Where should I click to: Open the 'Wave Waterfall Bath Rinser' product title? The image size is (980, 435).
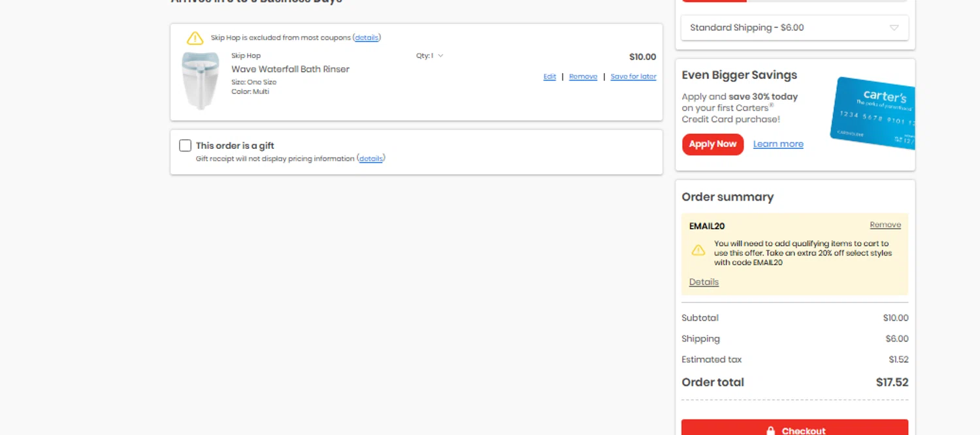click(x=290, y=69)
